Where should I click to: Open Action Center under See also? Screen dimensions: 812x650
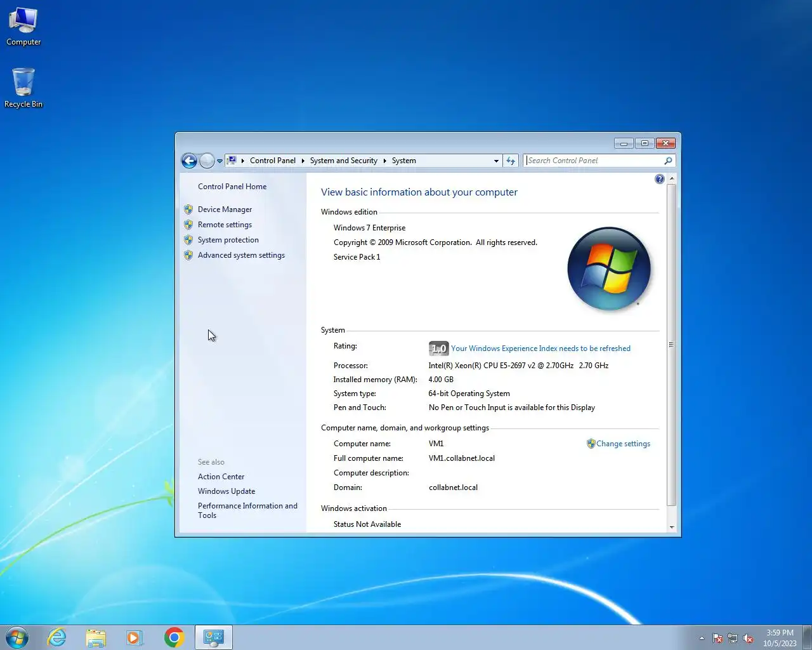(x=221, y=477)
